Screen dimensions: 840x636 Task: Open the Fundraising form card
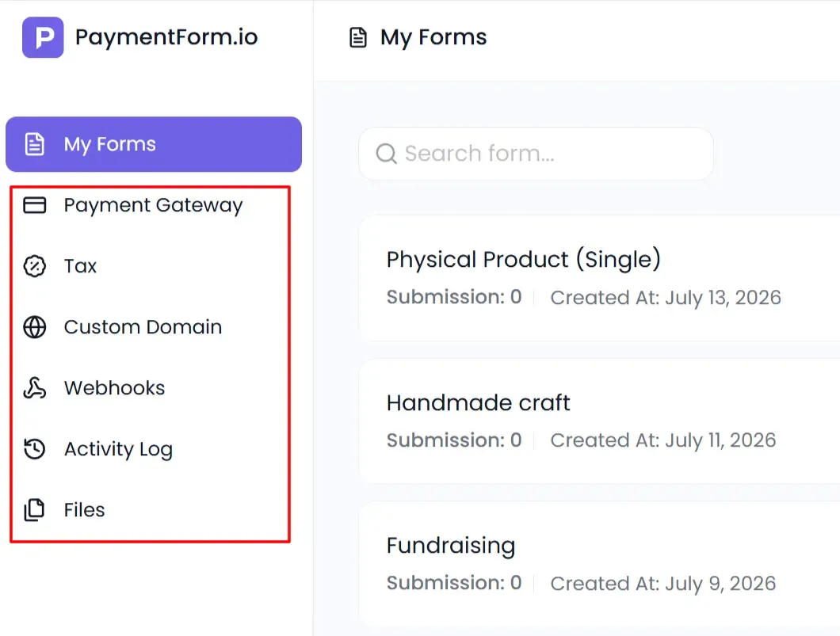click(599, 564)
